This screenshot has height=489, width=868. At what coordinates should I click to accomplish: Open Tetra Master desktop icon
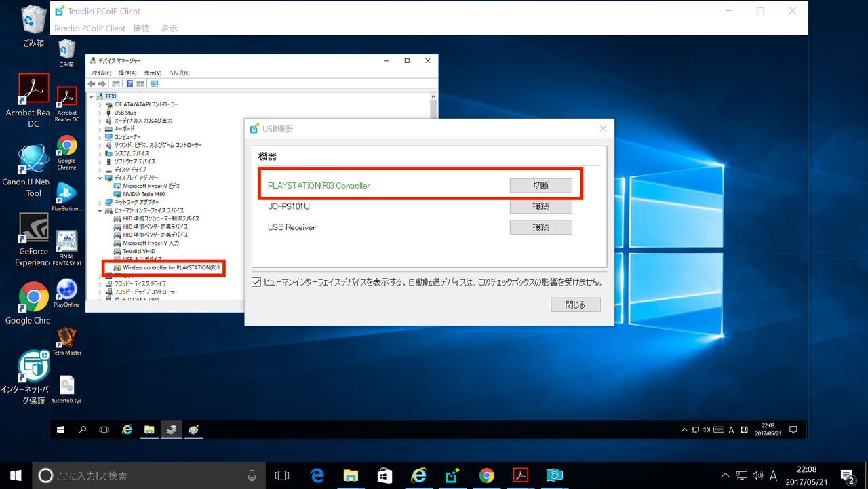pos(66,341)
